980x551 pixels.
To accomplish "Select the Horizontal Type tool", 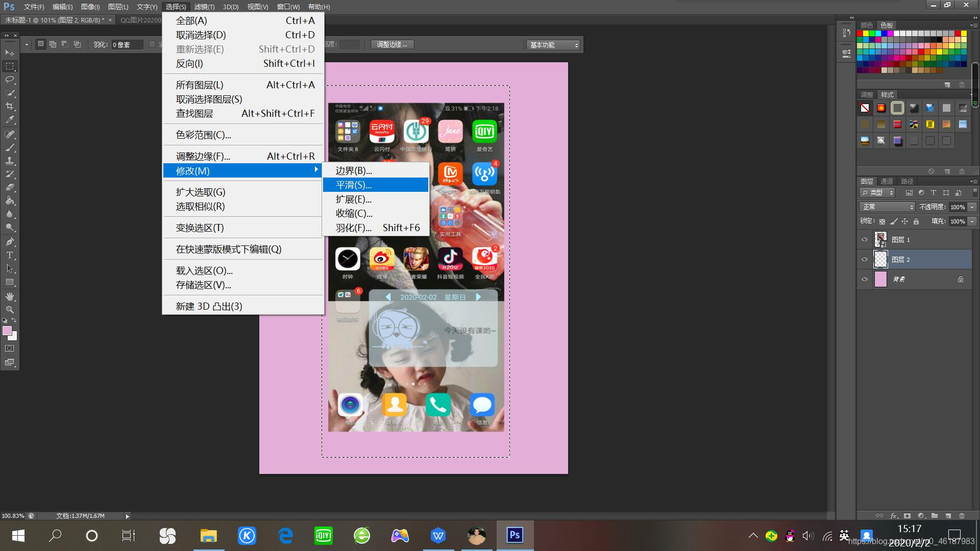I will pos(10,255).
